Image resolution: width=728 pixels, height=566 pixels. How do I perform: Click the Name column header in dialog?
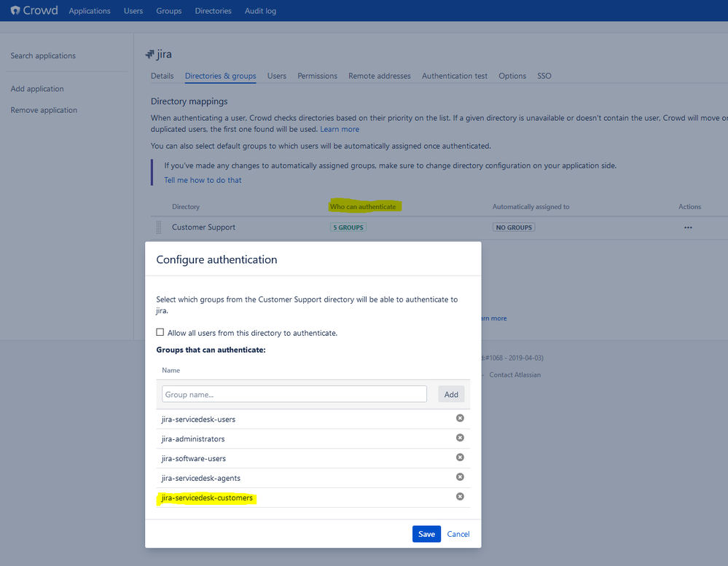pos(171,370)
